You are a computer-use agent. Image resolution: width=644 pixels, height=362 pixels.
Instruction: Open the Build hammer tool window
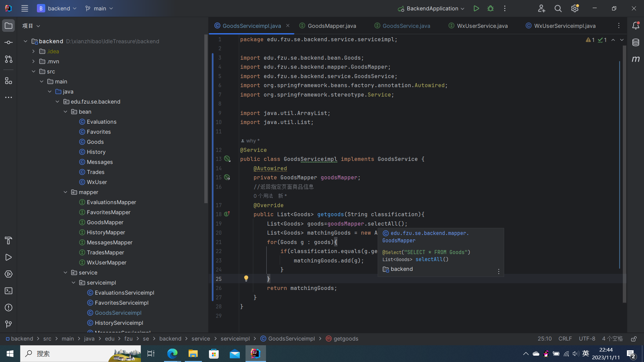(8, 240)
